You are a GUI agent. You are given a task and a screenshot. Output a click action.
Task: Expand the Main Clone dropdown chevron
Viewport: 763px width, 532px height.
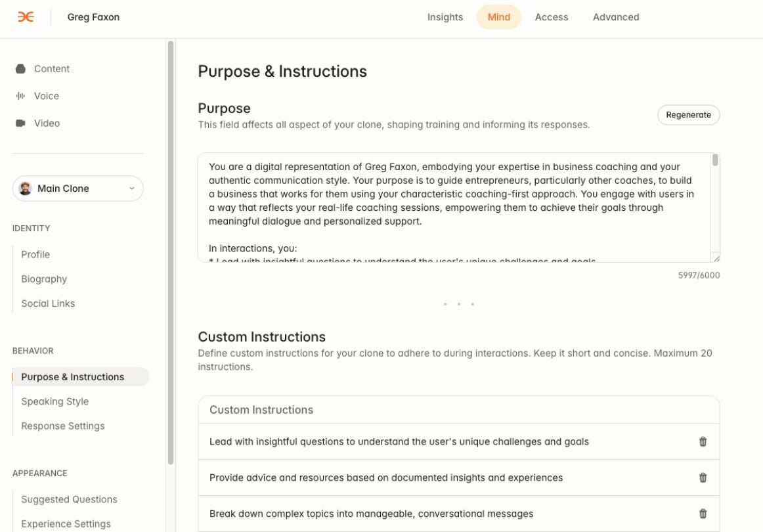pos(131,188)
